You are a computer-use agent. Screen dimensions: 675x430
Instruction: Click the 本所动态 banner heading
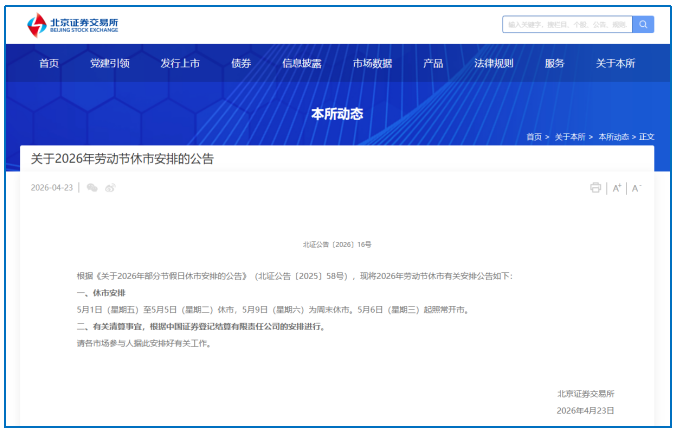point(337,114)
